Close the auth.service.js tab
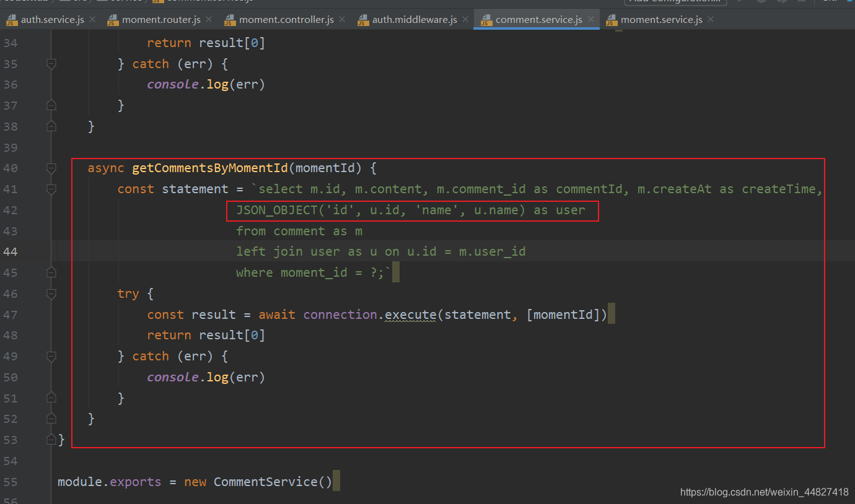The image size is (855, 504). click(92, 20)
